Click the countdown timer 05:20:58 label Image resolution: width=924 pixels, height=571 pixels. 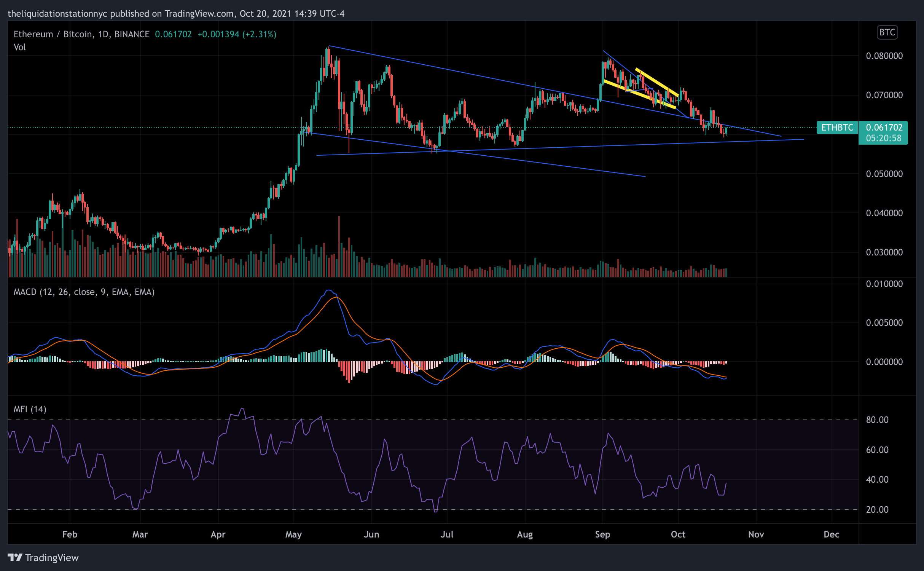point(883,138)
